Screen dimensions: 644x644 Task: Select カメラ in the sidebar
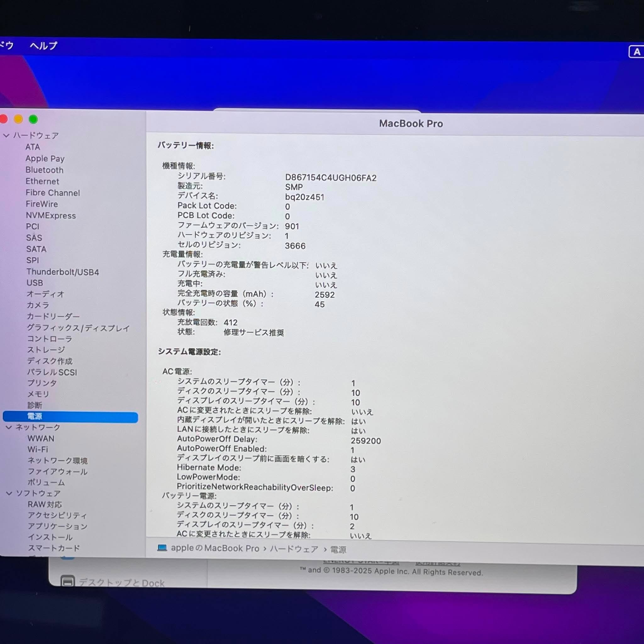(38, 305)
